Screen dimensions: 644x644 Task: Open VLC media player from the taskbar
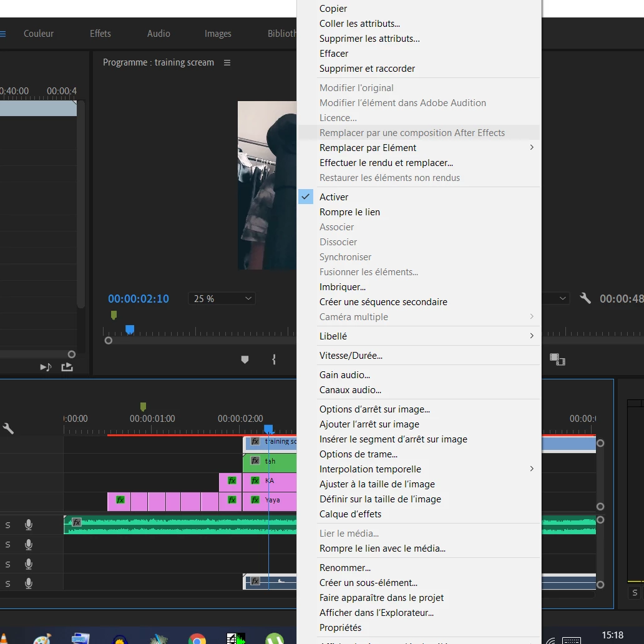coord(4,639)
